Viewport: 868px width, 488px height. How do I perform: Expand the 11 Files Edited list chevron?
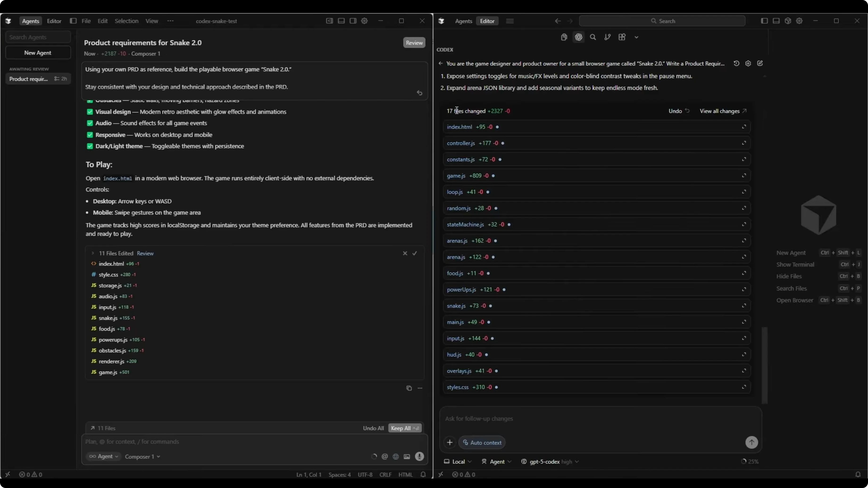tap(93, 253)
